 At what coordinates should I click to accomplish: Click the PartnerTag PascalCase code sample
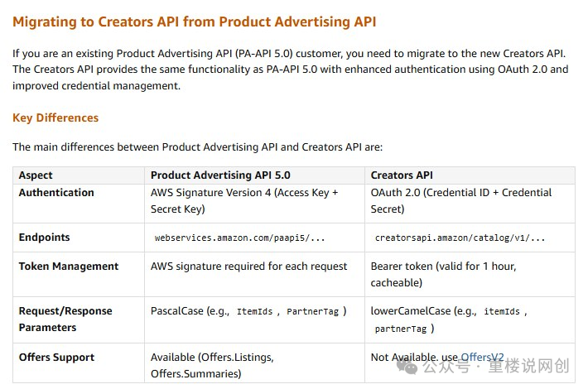pos(313,311)
